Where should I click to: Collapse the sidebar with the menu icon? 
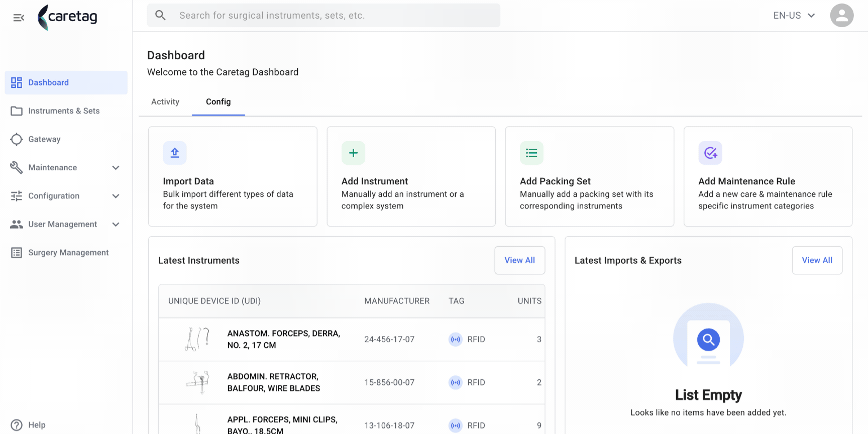[x=19, y=18]
